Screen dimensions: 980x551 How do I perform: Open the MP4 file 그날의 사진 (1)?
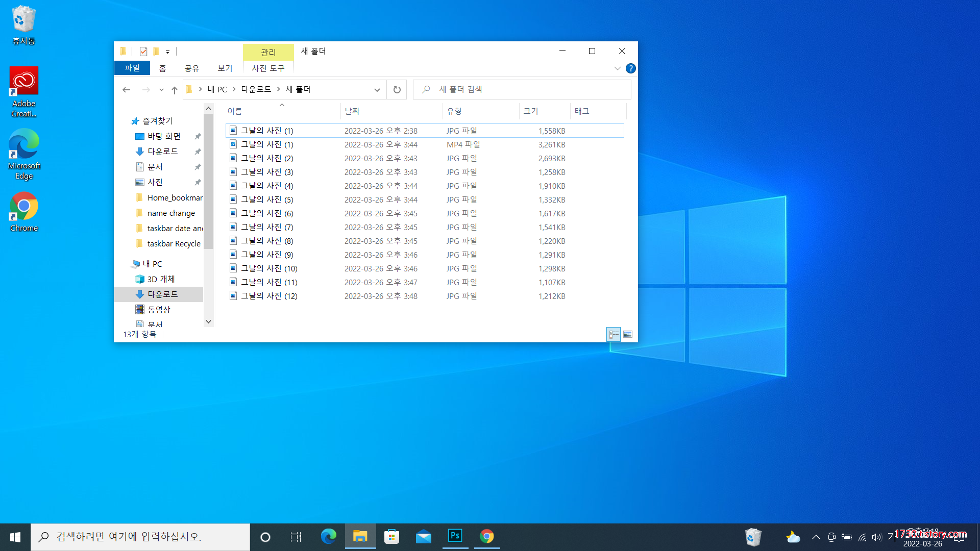[267, 144]
